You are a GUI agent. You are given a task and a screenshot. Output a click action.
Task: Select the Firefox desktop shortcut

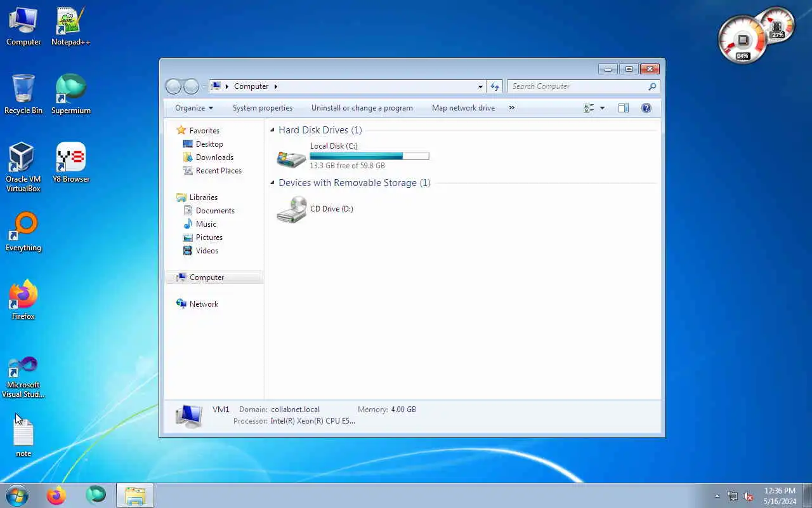[x=23, y=300]
